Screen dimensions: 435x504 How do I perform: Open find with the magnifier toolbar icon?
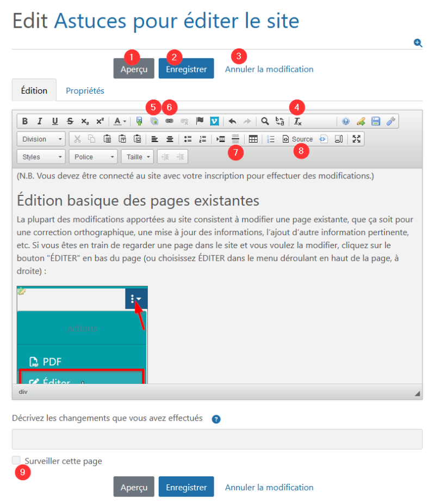pos(265,121)
